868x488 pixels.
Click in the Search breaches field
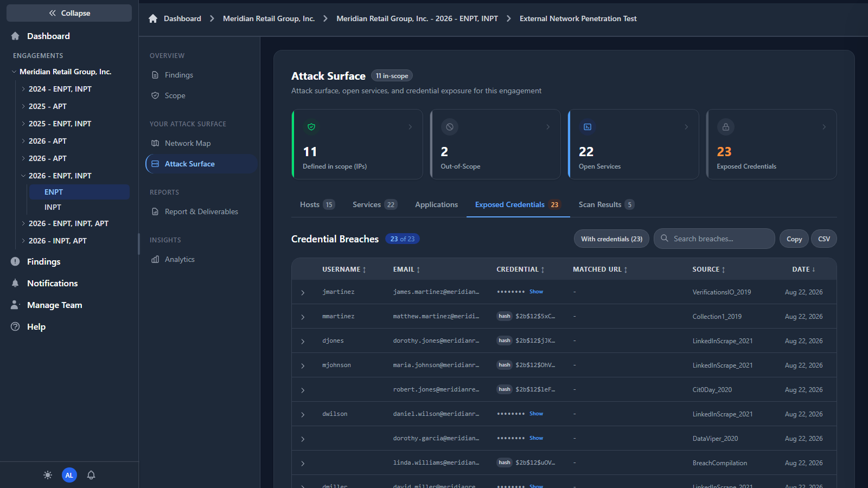point(714,239)
